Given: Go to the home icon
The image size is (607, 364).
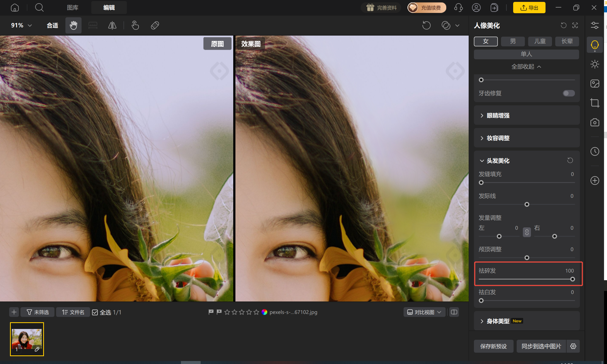Looking at the screenshot, I should point(15,8).
